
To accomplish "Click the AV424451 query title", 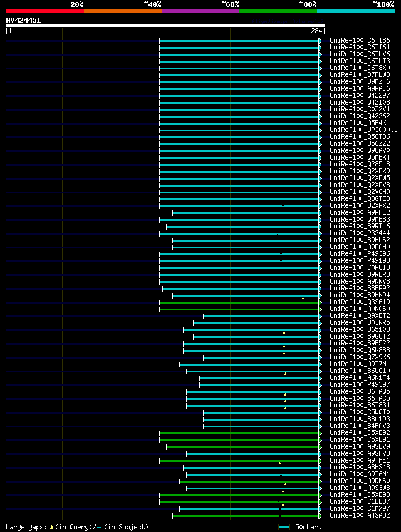I will point(23,20).
